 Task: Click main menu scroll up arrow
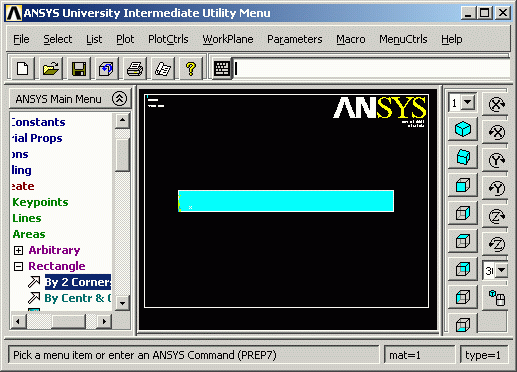(x=122, y=120)
